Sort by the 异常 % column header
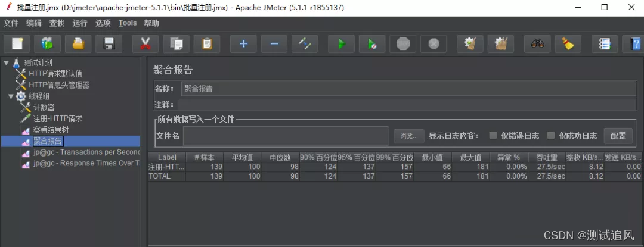 tap(509, 157)
